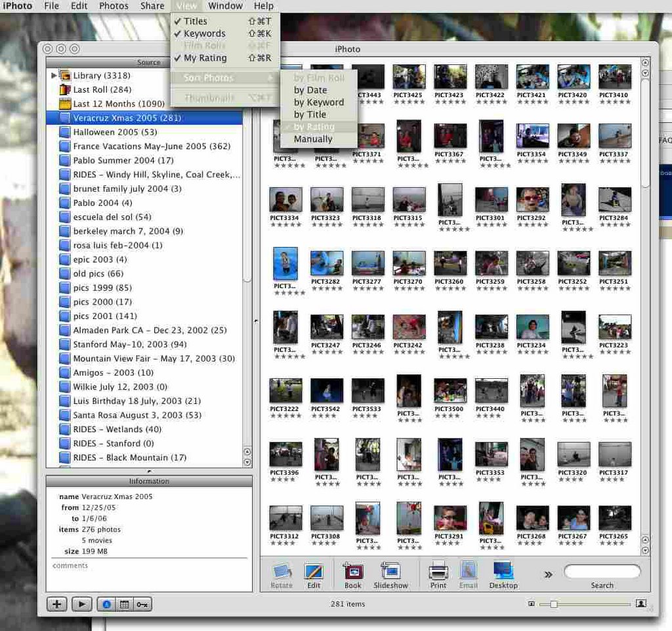Click source list scrollbar thumb
Viewport: 672px width, 631px height.
point(247,171)
